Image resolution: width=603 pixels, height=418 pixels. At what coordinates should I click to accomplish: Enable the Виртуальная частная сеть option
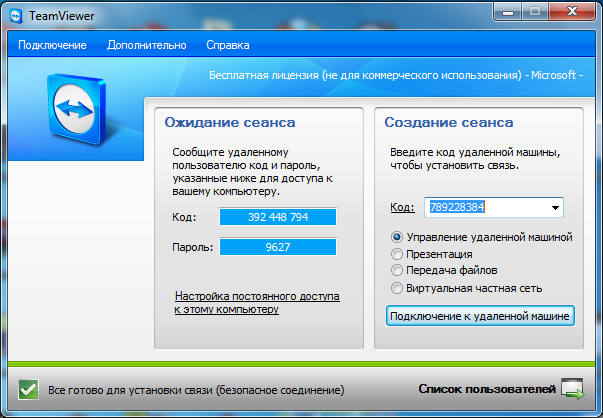(397, 288)
